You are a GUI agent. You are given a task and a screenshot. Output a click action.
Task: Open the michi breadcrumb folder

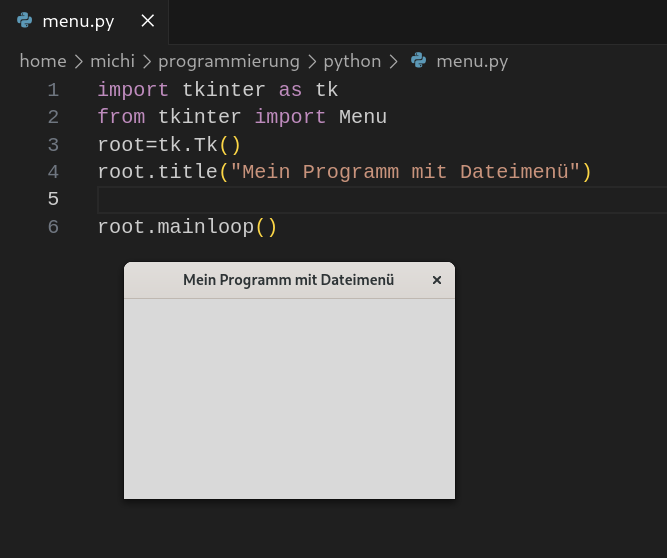[112, 61]
